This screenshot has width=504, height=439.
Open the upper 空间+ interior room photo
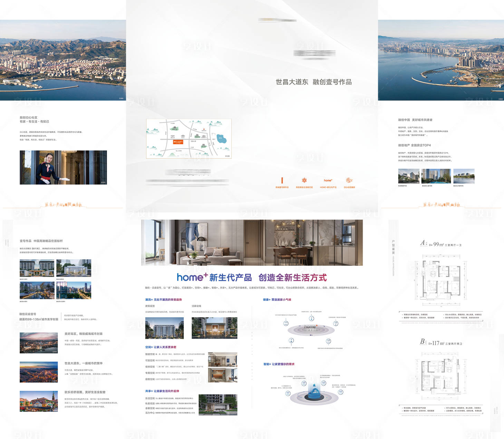click(x=223, y=359)
